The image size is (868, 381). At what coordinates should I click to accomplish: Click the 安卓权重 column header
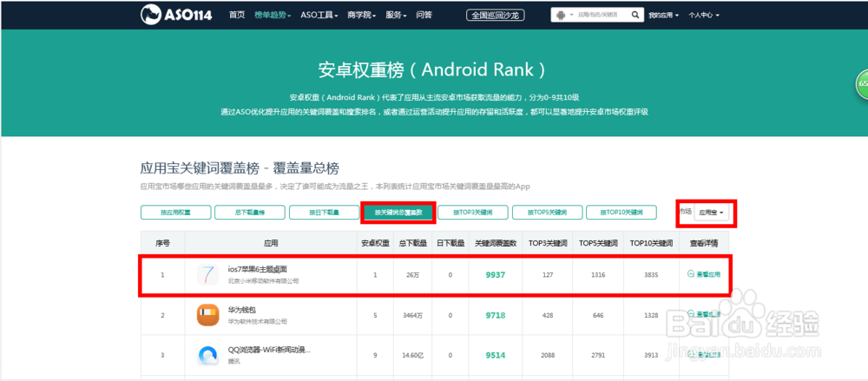(375, 243)
